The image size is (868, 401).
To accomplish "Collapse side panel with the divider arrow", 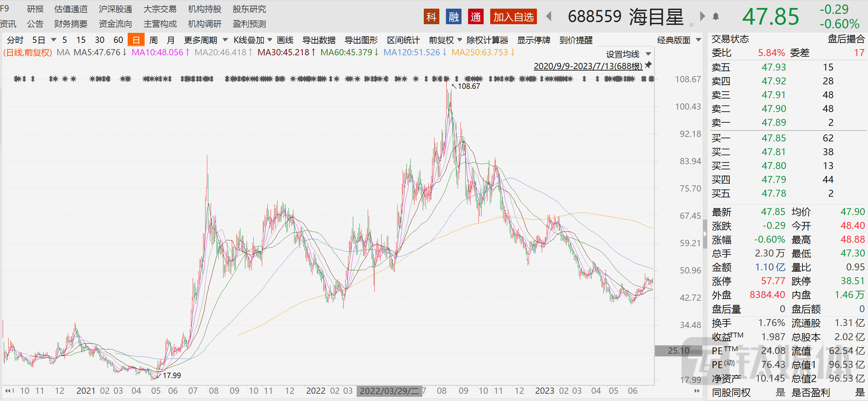I will point(705,234).
